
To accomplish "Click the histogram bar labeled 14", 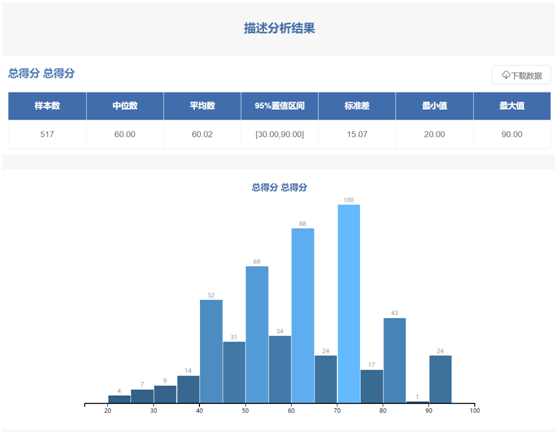I will (188, 389).
